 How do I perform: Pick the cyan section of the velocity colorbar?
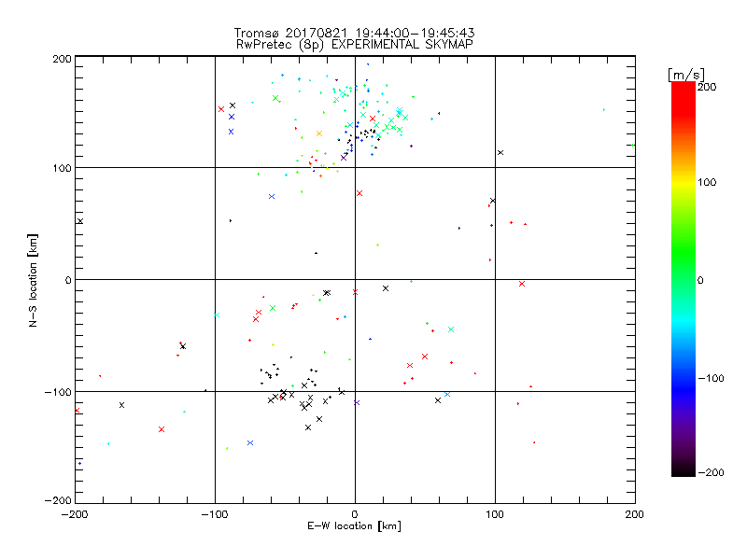click(x=684, y=322)
